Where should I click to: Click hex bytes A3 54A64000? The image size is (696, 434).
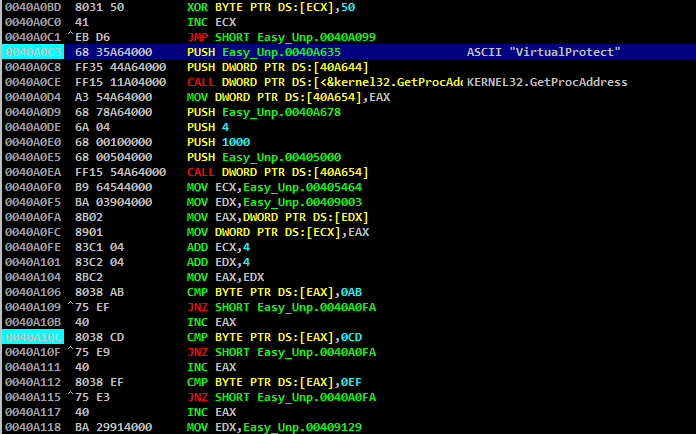pyautogui.click(x=114, y=97)
